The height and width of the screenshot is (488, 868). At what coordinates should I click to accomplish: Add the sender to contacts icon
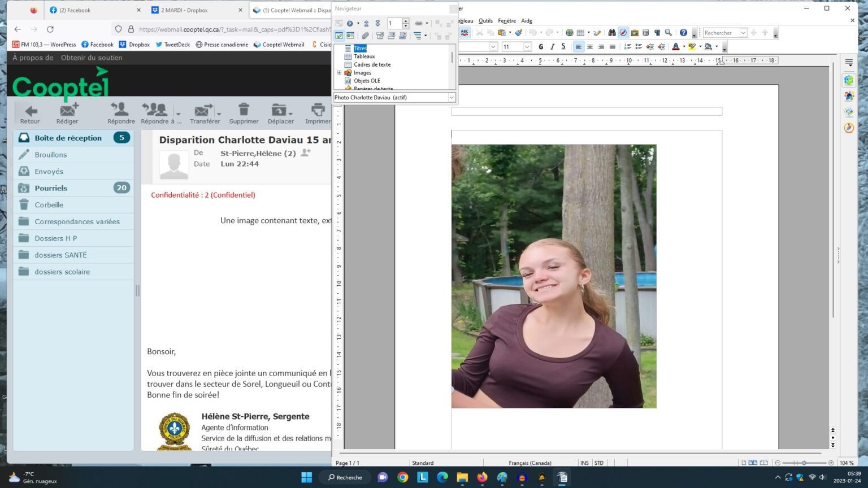(x=306, y=152)
